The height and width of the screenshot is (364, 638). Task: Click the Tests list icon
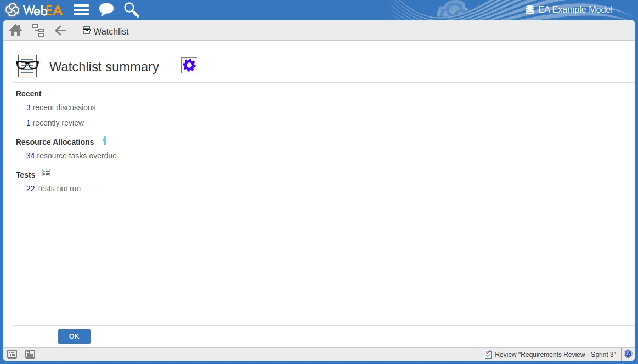(46, 173)
